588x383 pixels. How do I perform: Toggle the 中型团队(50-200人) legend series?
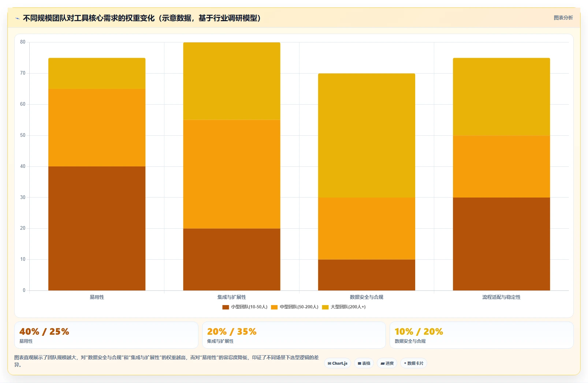tap(295, 307)
